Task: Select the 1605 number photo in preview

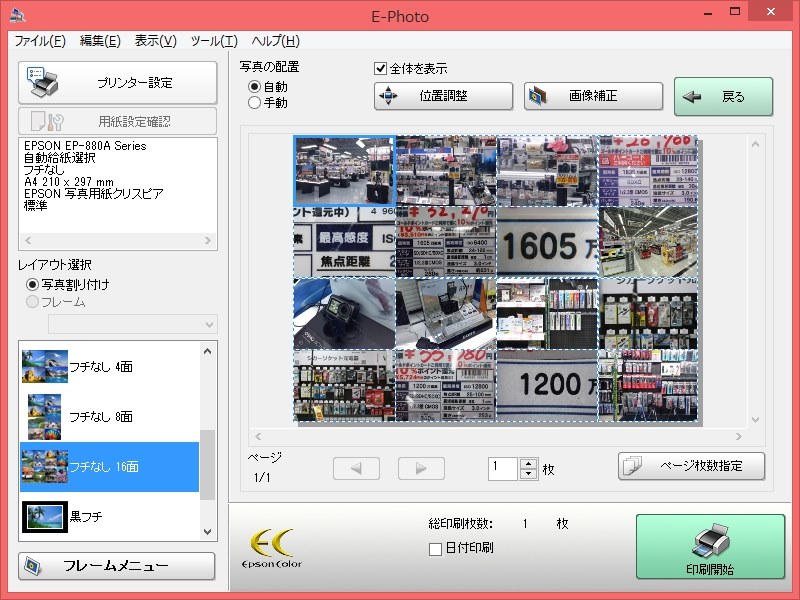Action: pos(547,242)
